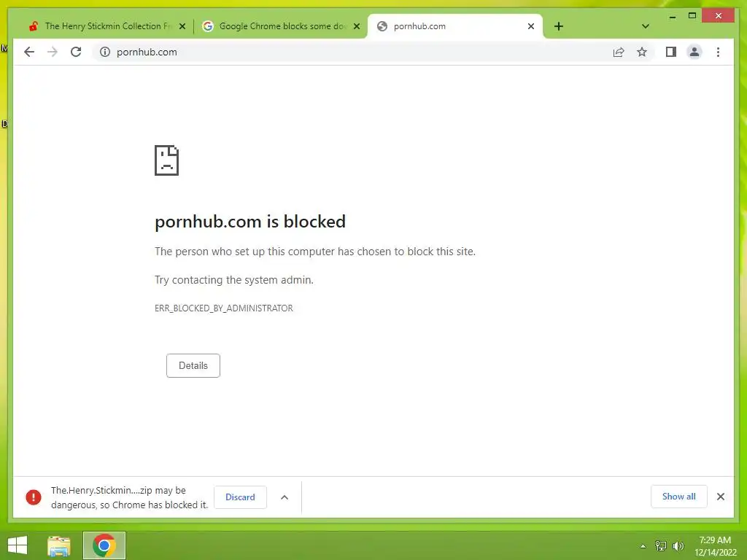
Task: Close The Henry Stickmin Collection tab
Action: [x=182, y=27]
